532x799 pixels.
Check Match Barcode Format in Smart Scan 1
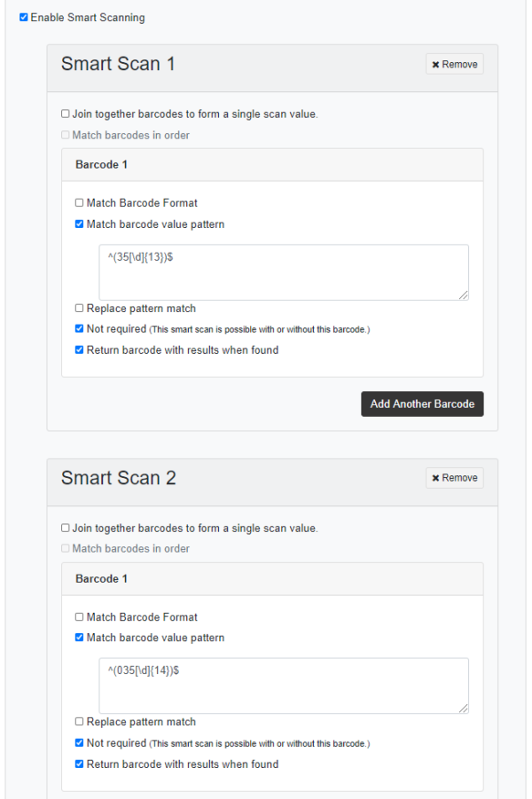80,203
